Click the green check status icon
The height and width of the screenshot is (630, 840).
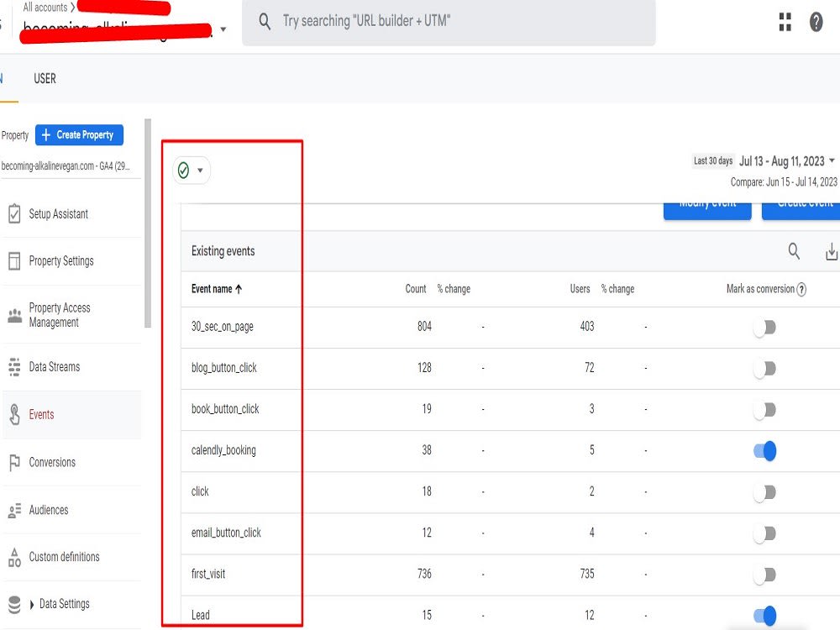click(183, 171)
